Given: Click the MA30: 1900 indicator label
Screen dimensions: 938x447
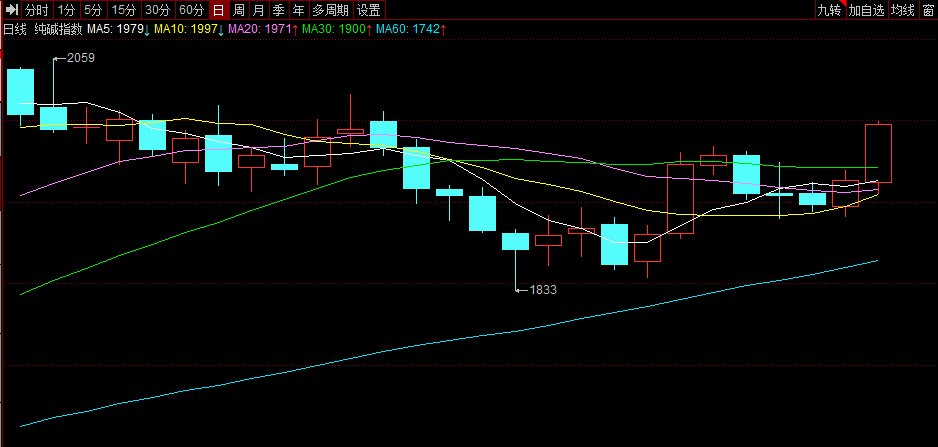Looking at the screenshot, I should point(338,29).
